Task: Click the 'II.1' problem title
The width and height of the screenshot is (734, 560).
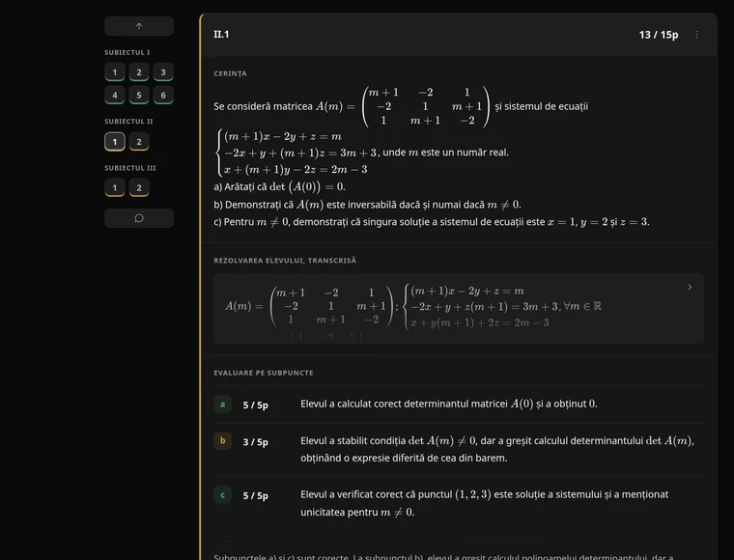Action: [221, 34]
